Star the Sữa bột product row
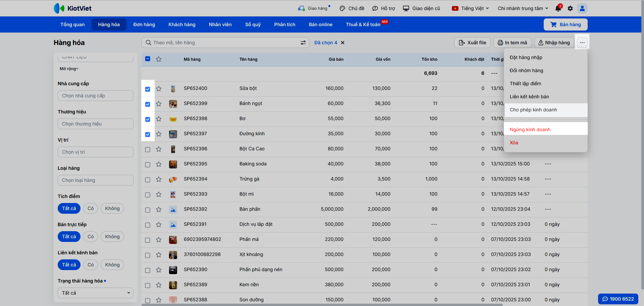 (x=159, y=89)
